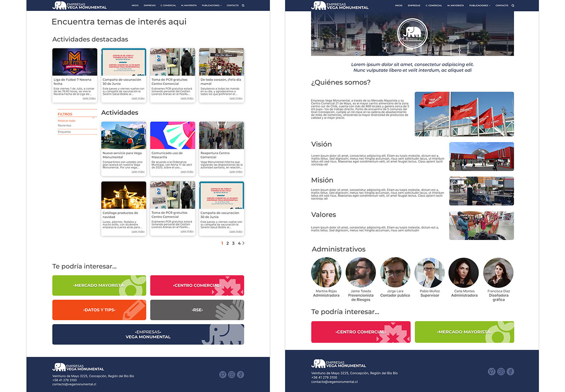
Task: Open Twitter icon in the activities page footer
Action: [x=223, y=375]
